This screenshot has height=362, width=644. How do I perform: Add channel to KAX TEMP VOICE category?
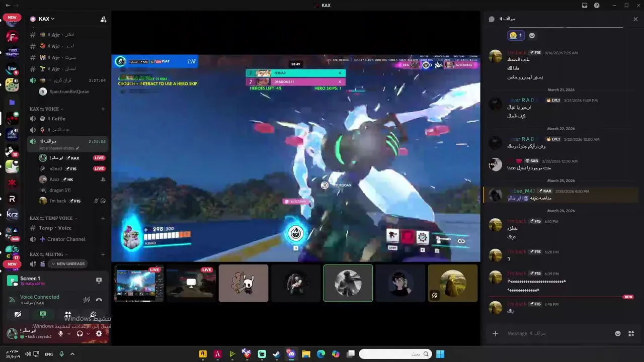tap(103, 218)
